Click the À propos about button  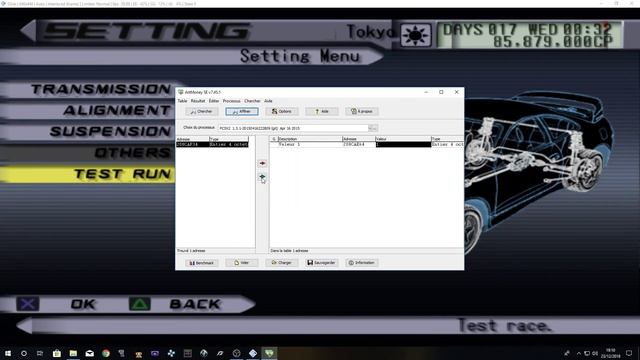pyautogui.click(x=362, y=111)
